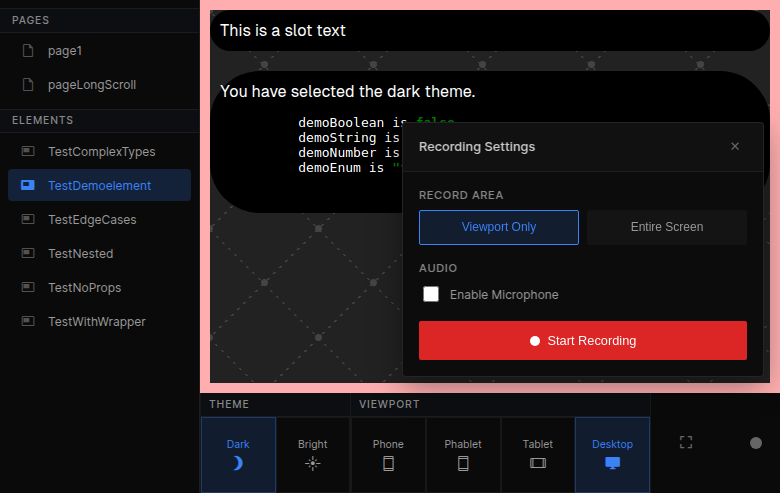Select TestWithWrapper in the sidebar
This screenshot has height=493, width=780.
click(96, 322)
